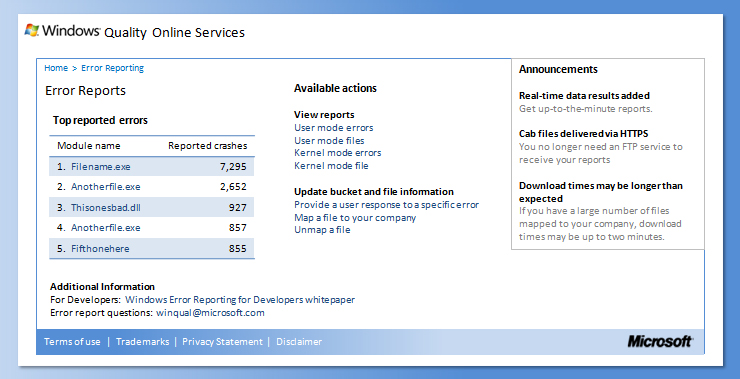Click crash count 2,652
This screenshot has width=740, height=379.
(x=233, y=187)
